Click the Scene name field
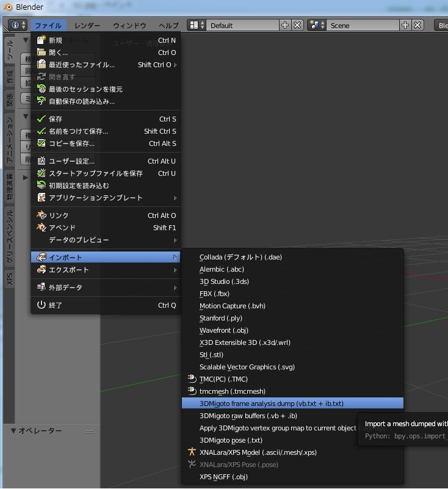Image resolution: width=448 pixels, height=489 pixels. (x=363, y=25)
